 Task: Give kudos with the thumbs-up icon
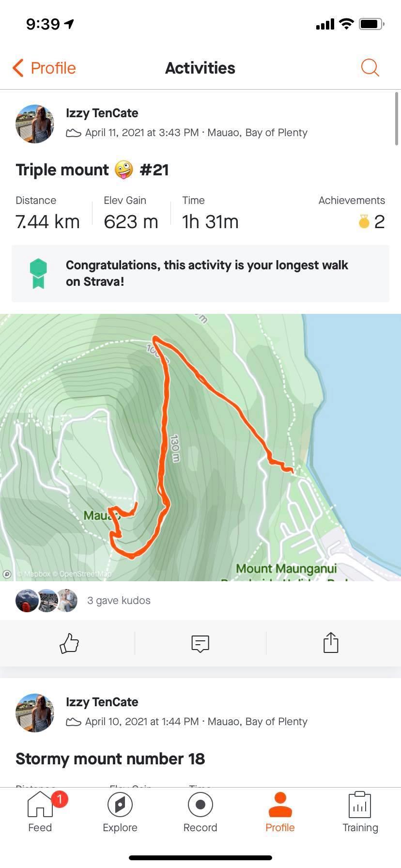click(69, 643)
